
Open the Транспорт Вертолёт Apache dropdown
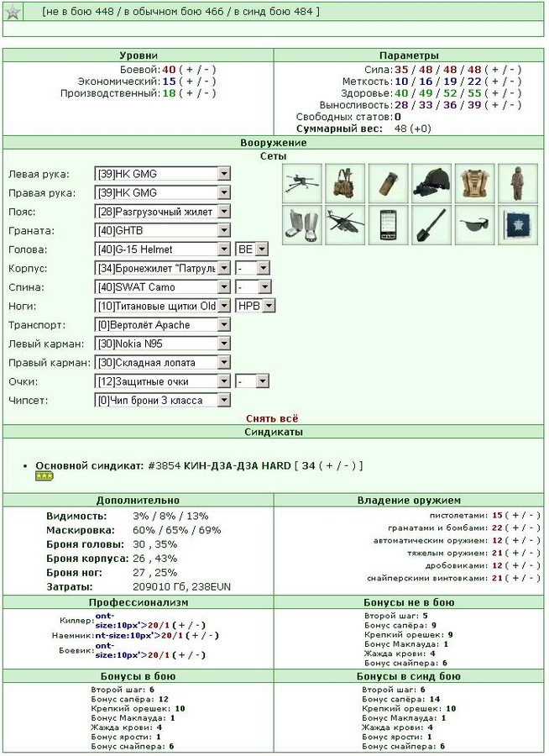pos(163,324)
